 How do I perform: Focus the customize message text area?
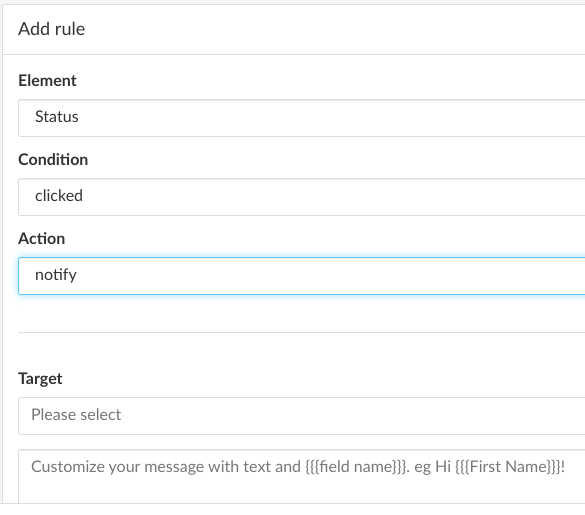tap(301, 476)
